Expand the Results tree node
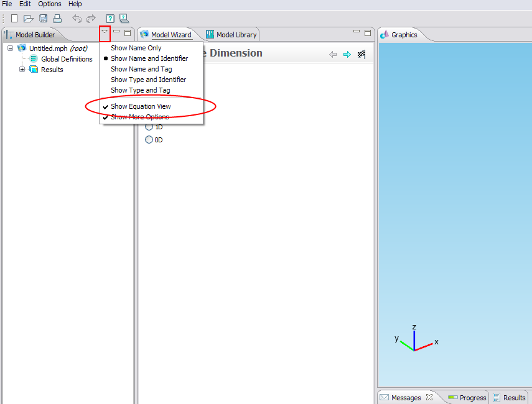This screenshot has width=532, height=404. click(22, 69)
